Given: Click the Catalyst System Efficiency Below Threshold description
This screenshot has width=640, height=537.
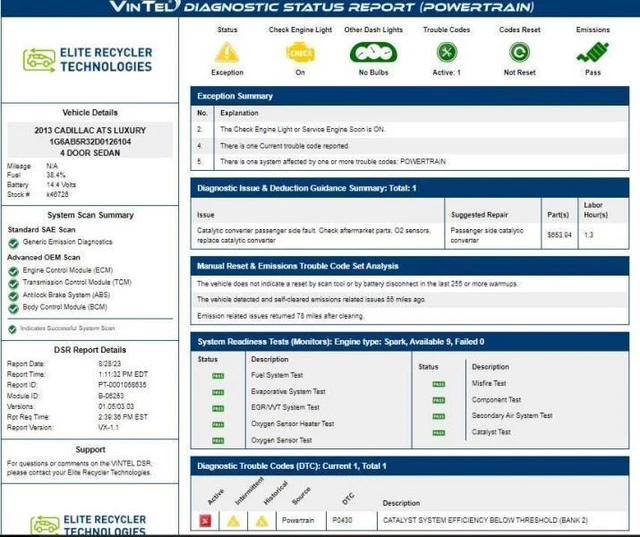Looking at the screenshot, I should (485, 520).
